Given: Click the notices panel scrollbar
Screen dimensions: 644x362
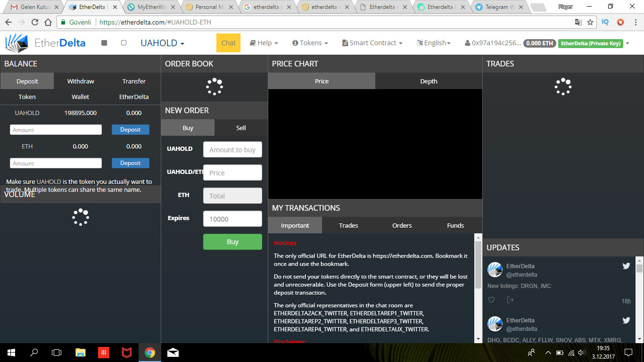Looking at the screenshot, I should [x=478, y=264].
